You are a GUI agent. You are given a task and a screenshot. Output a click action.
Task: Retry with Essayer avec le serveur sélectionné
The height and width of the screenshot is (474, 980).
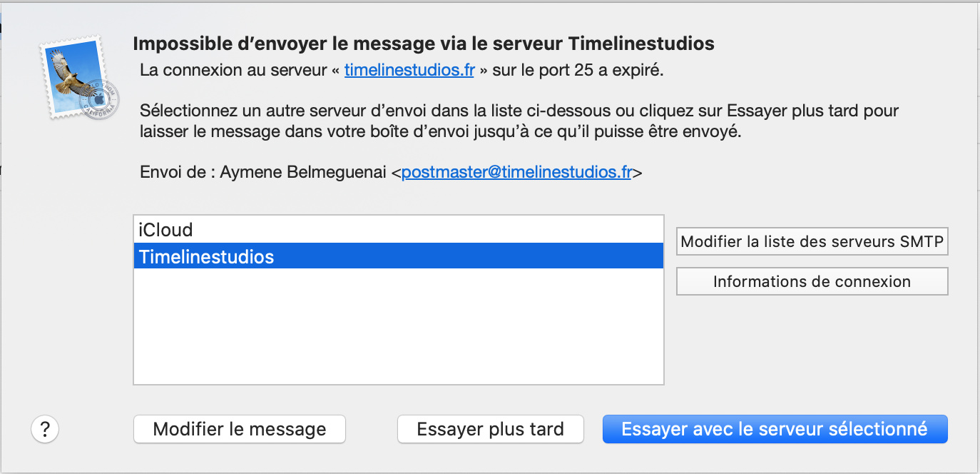tap(775, 429)
